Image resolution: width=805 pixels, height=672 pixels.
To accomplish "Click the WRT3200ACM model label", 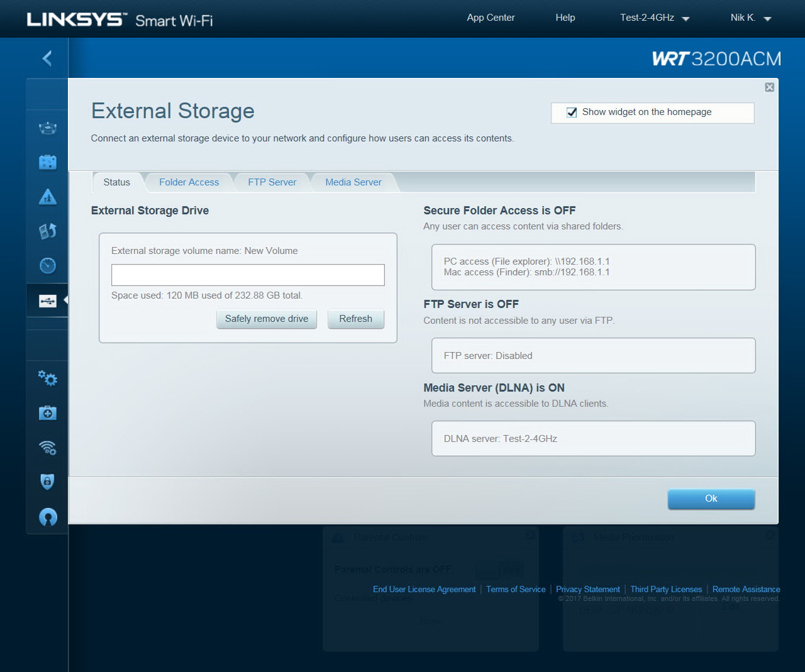I will (716, 58).
